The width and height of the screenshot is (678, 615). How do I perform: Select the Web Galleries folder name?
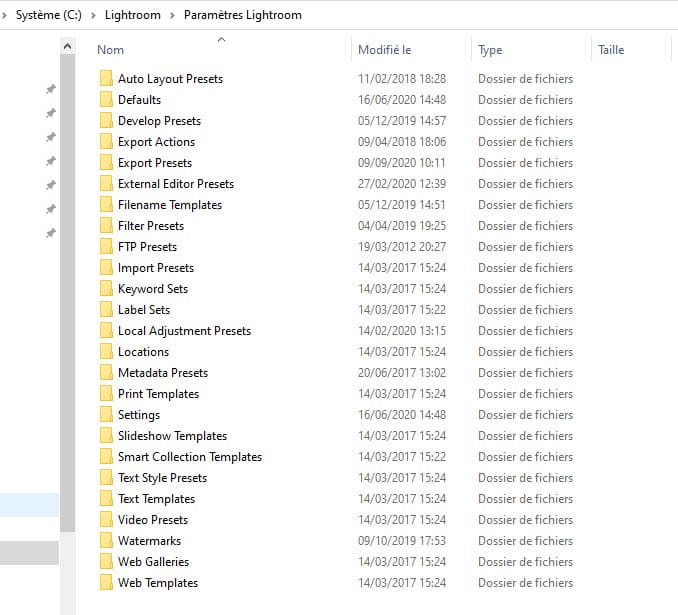point(153,561)
